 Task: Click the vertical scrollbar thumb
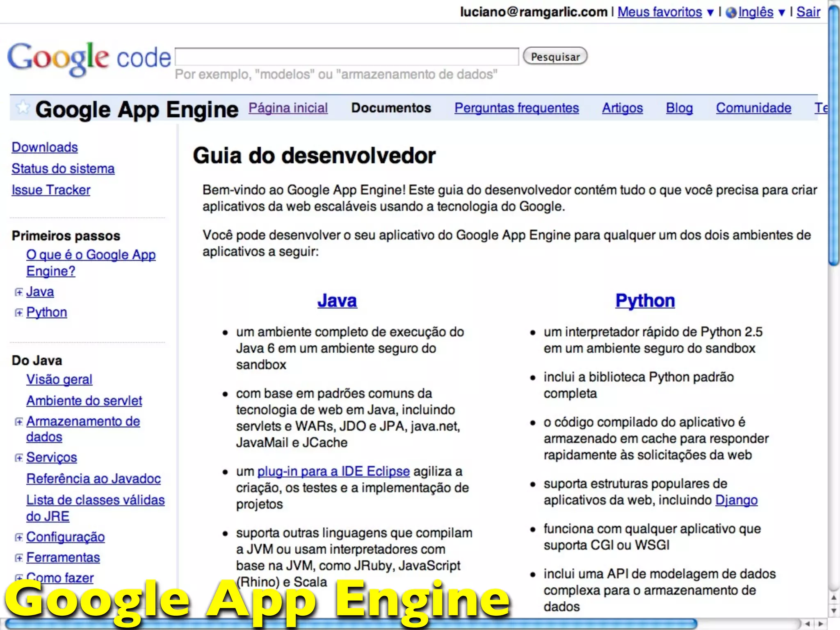click(x=834, y=135)
